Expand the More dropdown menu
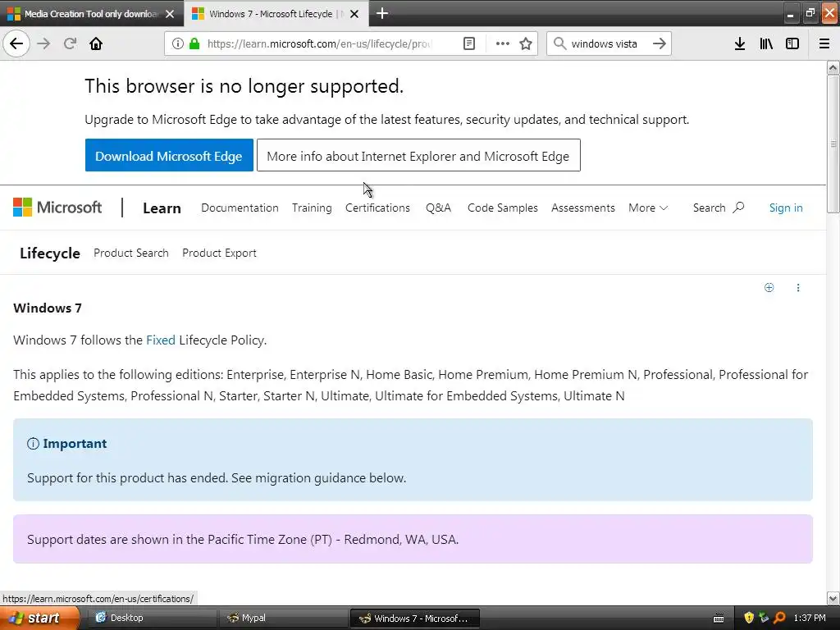 pos(648,208)
